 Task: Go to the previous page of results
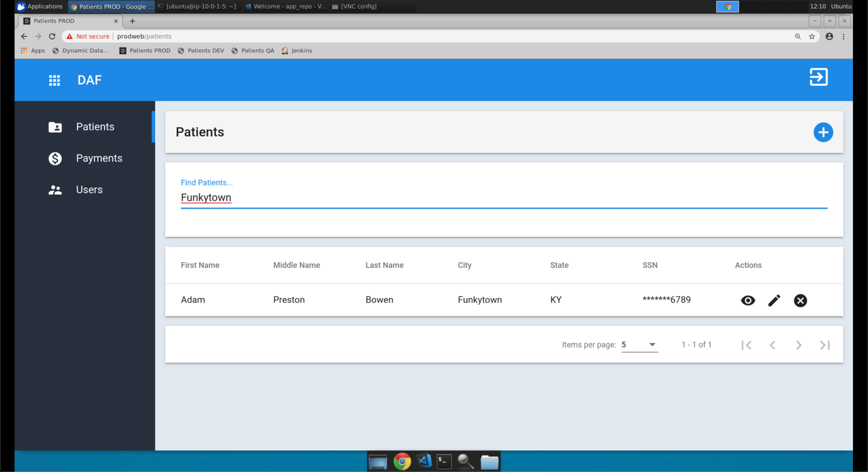coord(772,345)
